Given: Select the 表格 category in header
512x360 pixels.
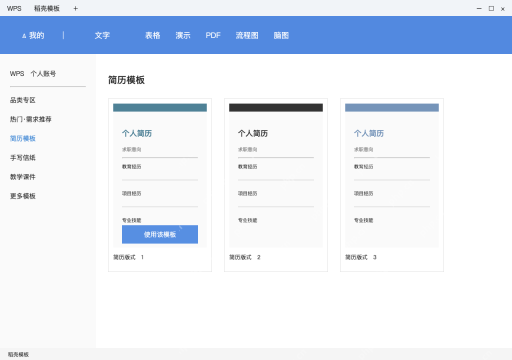Looking at the screenshot, I should (153, 35).
